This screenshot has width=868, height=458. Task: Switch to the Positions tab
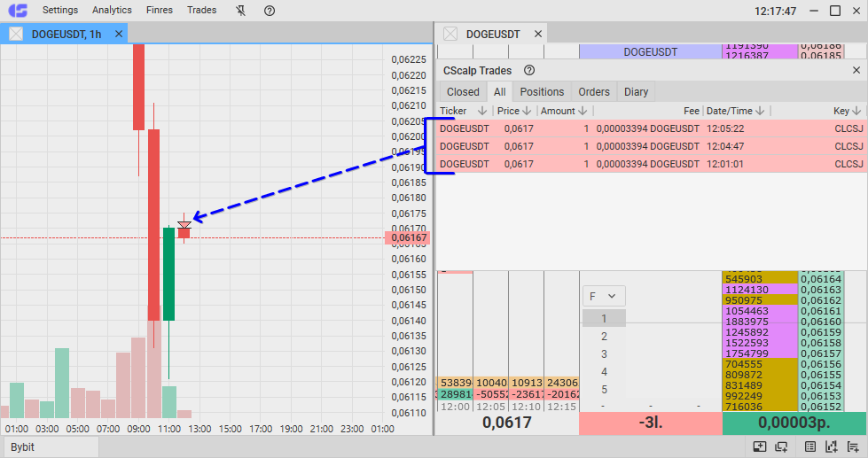click(x=542, y=91)
